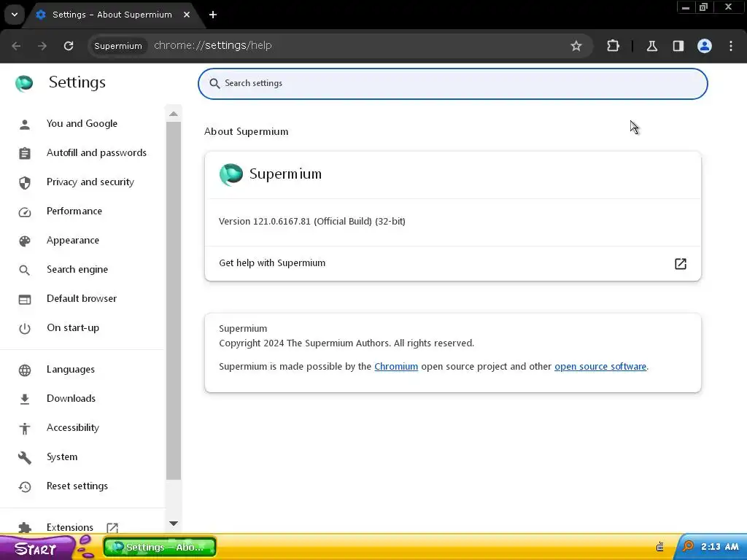The image size is (747, 560).
Task: Click the external-link icon next to Extensions
Action: (112, 528)
